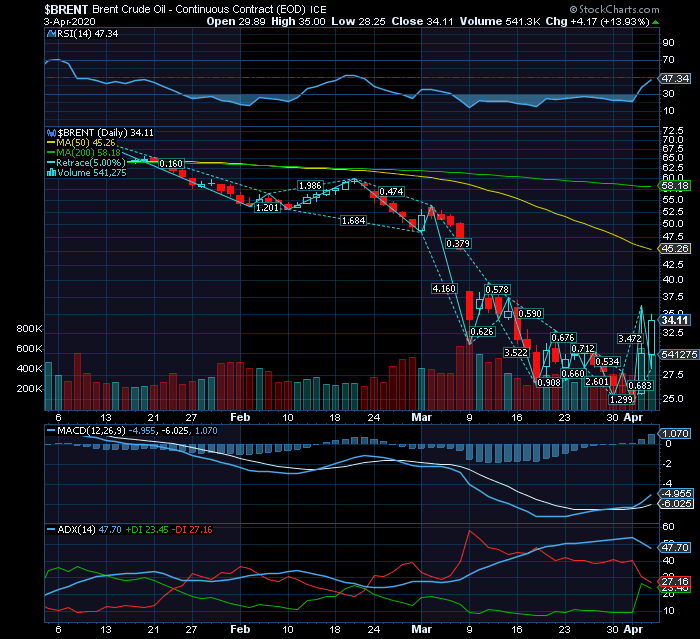Click the 1.684 retracement label
The height and width of the screenshot is (639, 700).
point(353,221)
